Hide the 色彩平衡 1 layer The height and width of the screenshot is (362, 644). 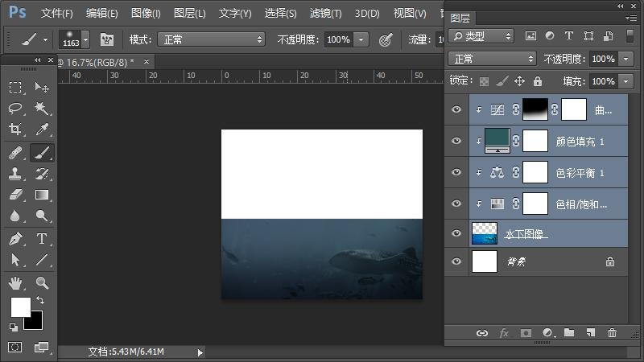456,172
